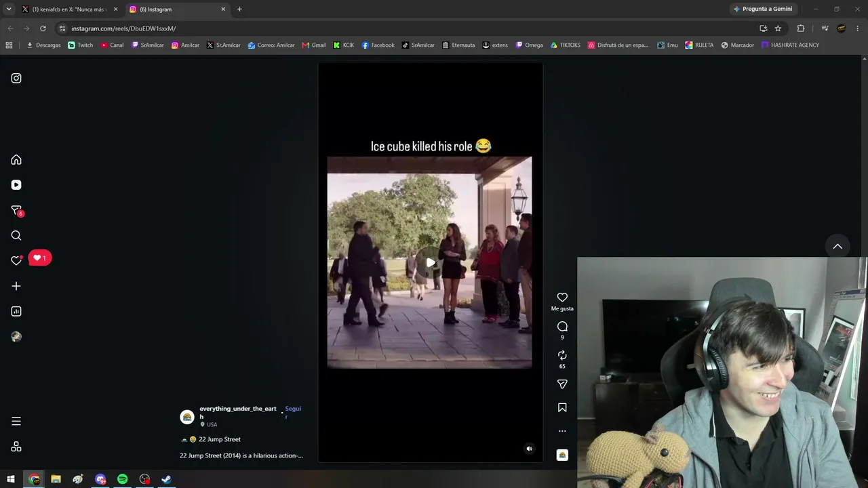Image resolution: width=868 pixels, height=488 pixels.
Task: Open the Windows Start menu
Action: click(11, 479)
